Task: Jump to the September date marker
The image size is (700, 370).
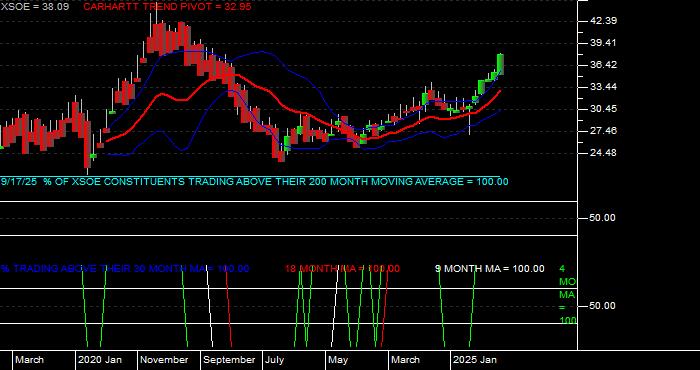Action: (229, 360)
